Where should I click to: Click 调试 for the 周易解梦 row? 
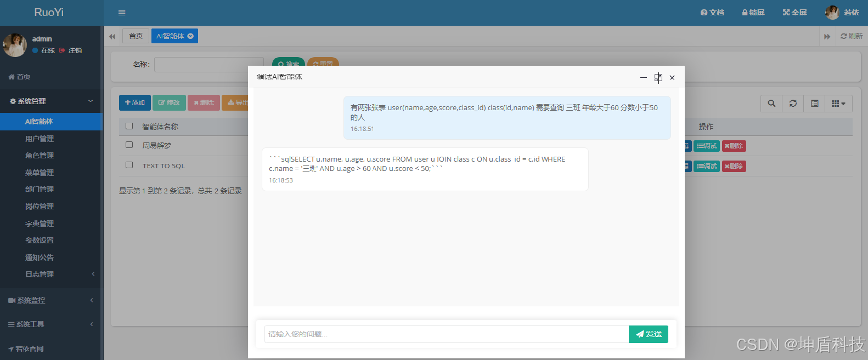coord(707,146)
